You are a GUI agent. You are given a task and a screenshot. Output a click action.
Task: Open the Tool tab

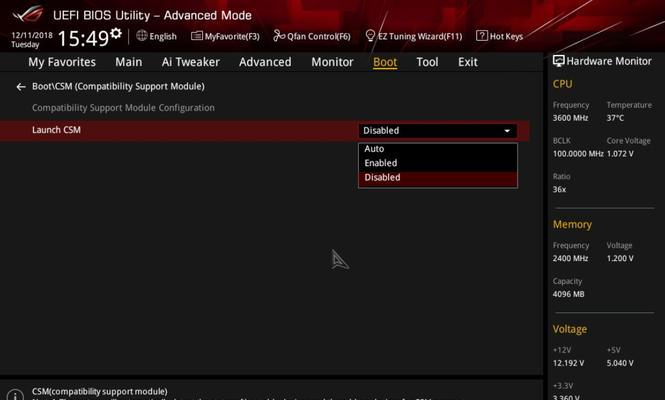click(x=427, y=62)
